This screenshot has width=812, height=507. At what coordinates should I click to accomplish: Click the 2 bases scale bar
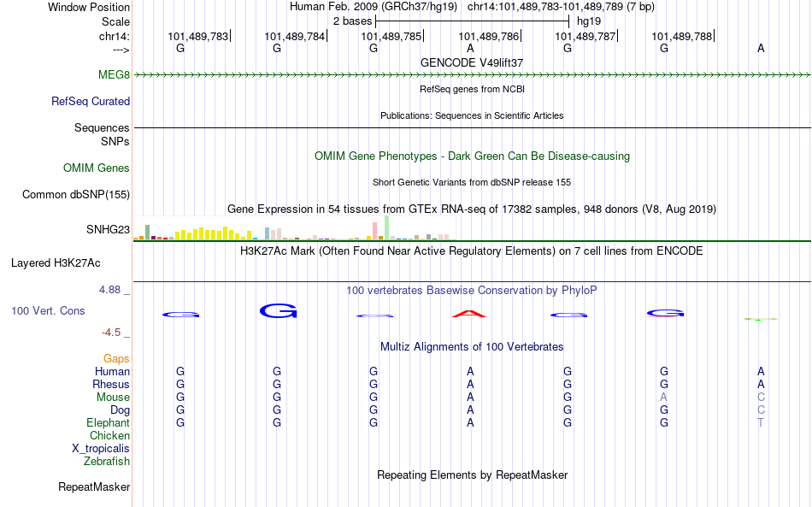pyautogui.click(x=473, y=21)
